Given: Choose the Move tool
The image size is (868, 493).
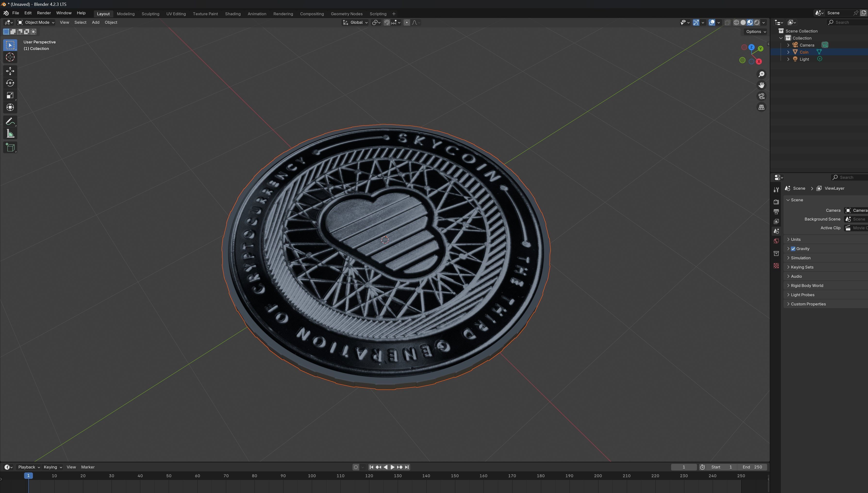Looking at the screenshot, I should tap(10, 71).
